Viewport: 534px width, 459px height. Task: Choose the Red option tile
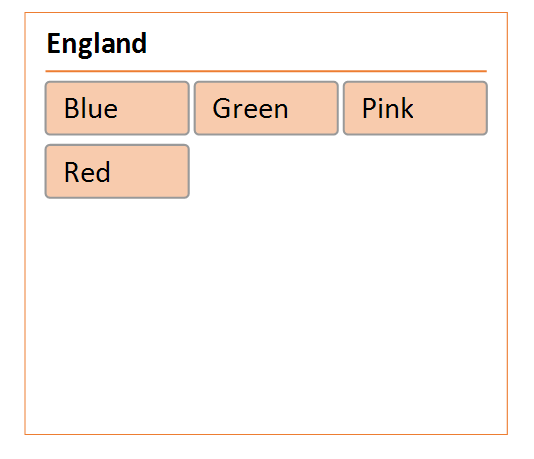[x=117, y=171]
